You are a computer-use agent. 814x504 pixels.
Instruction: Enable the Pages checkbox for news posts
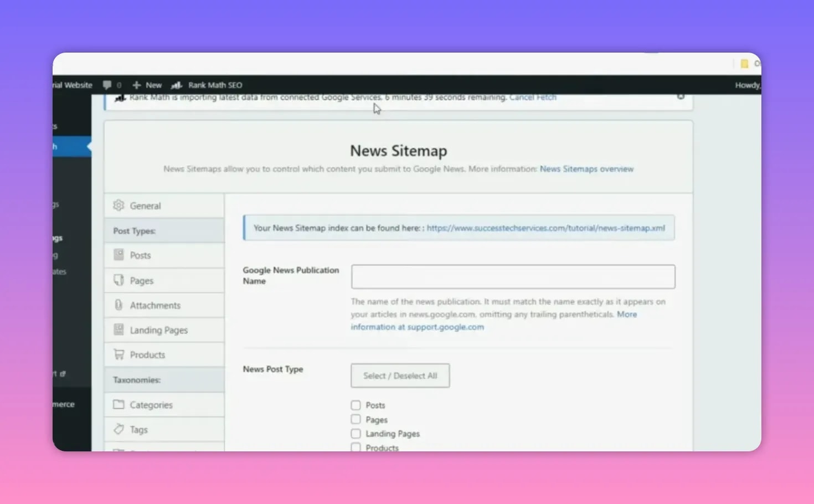tap(356, 419)
